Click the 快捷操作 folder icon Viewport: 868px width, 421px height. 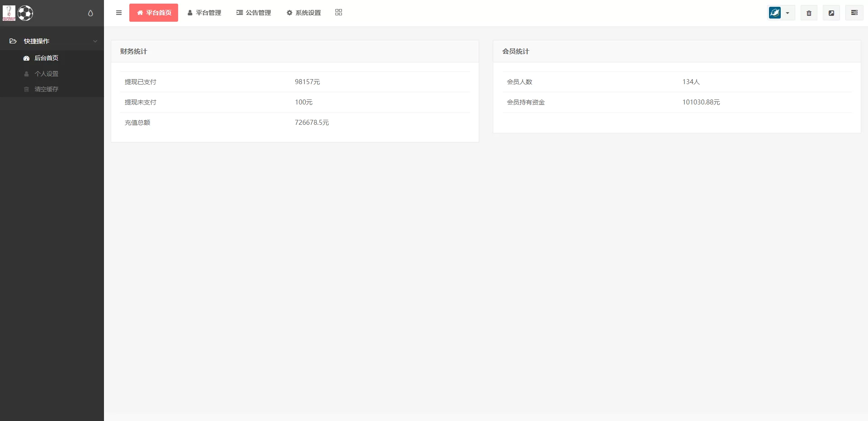(x=13, y=41)
